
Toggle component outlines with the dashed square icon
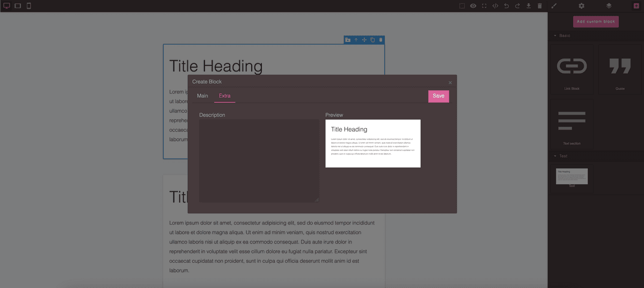tap(462, 6)
